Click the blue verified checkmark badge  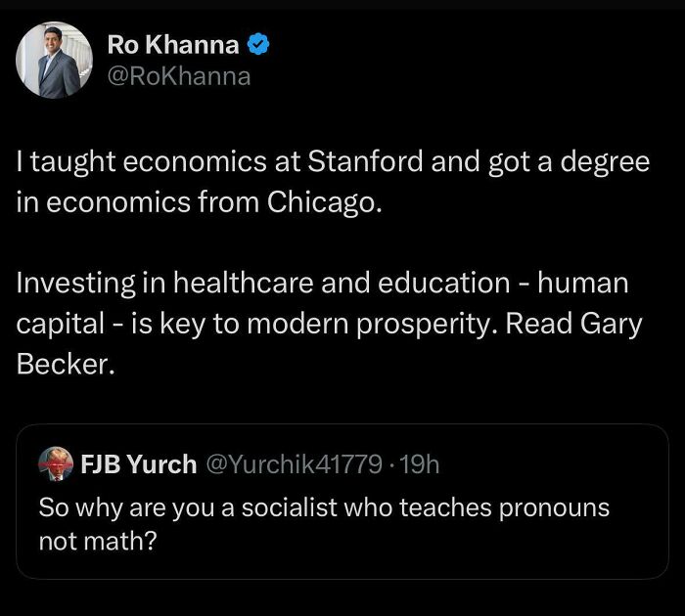259,43
